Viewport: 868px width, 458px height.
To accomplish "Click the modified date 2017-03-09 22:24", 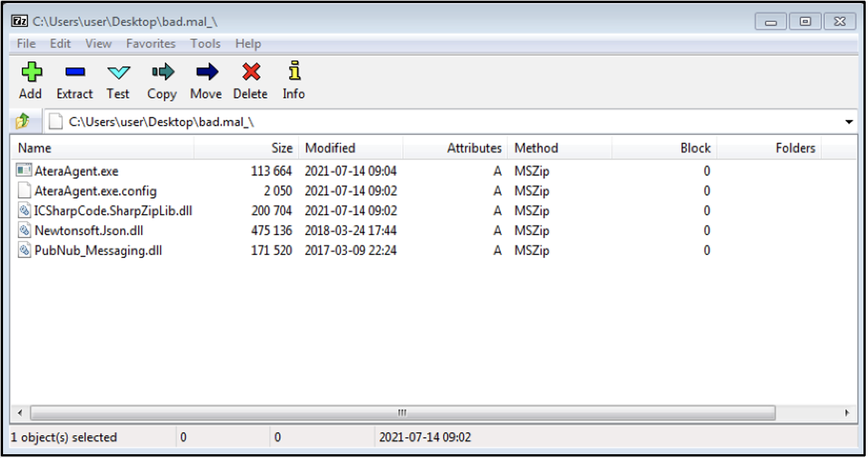I will coord(351,250).
